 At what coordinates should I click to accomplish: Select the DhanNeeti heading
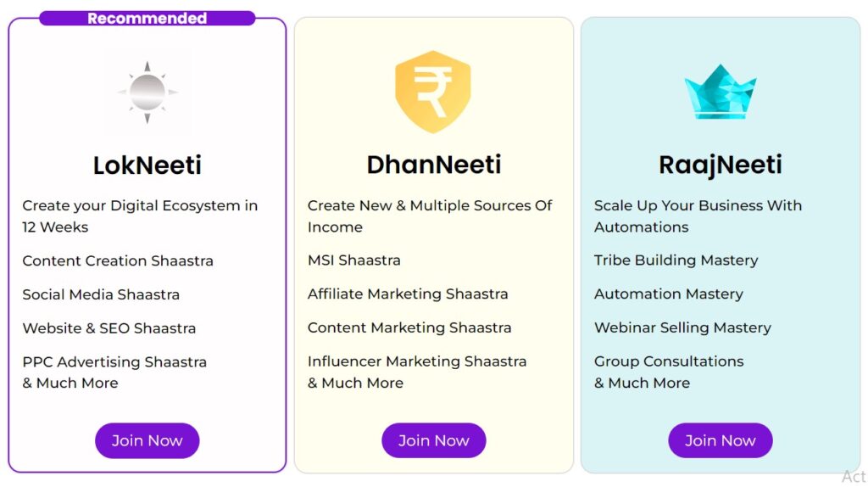click(x=433, y=165)
